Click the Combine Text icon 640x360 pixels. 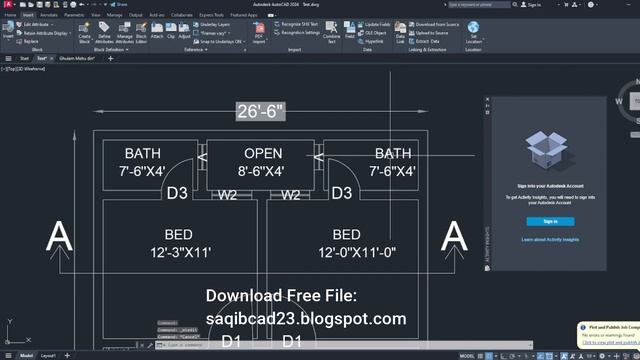point(331,33)
